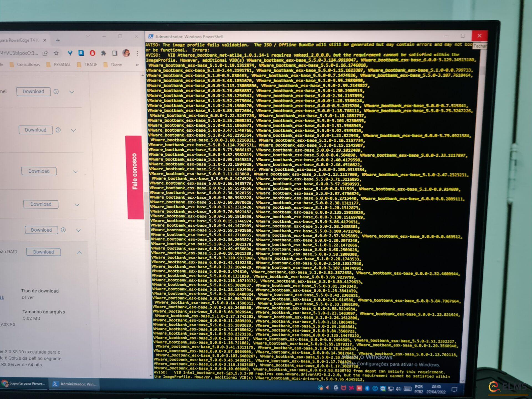Image resolution: width=532 pixels, height=399 pixels.
Task: Click the fourth Download button
Action: point(41,204)
